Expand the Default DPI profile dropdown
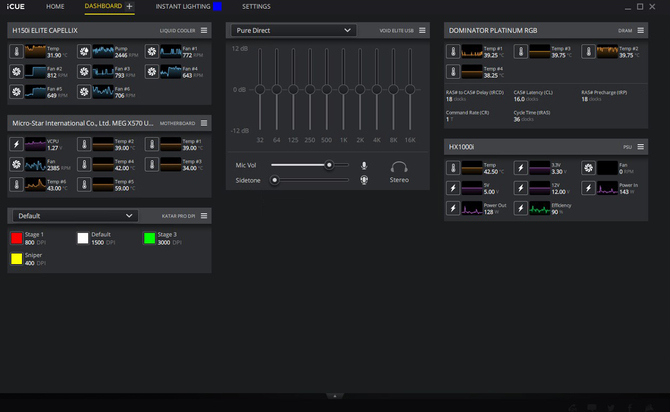The height and width of the screenshot is (412, 670). pos(75,216)
